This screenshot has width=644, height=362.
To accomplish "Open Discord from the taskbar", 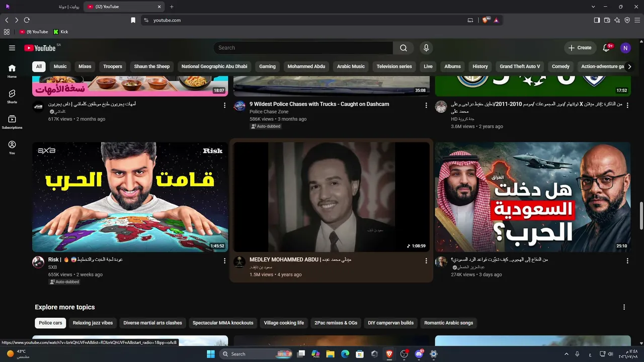I will click(x=419, y=354).
